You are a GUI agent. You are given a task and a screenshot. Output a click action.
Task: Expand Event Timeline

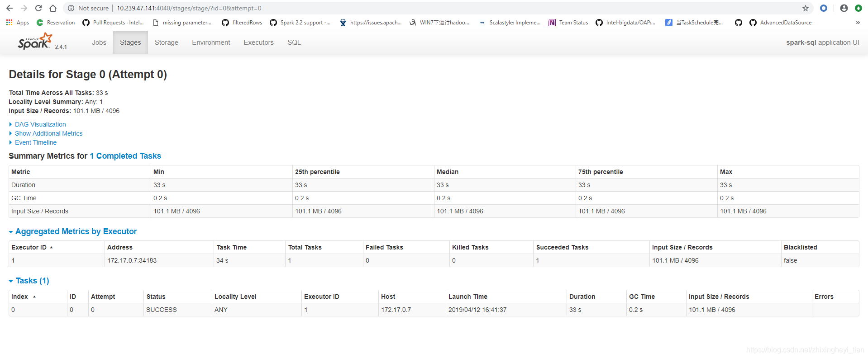click(36, 142)
